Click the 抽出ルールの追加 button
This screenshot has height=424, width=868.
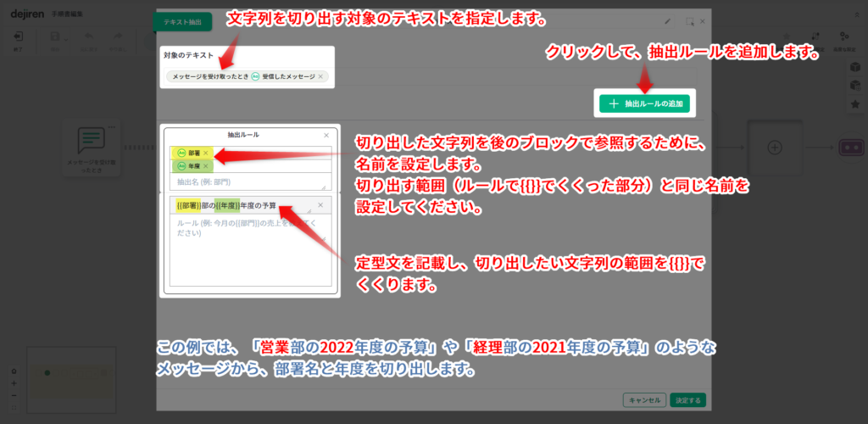click(644, 103)
